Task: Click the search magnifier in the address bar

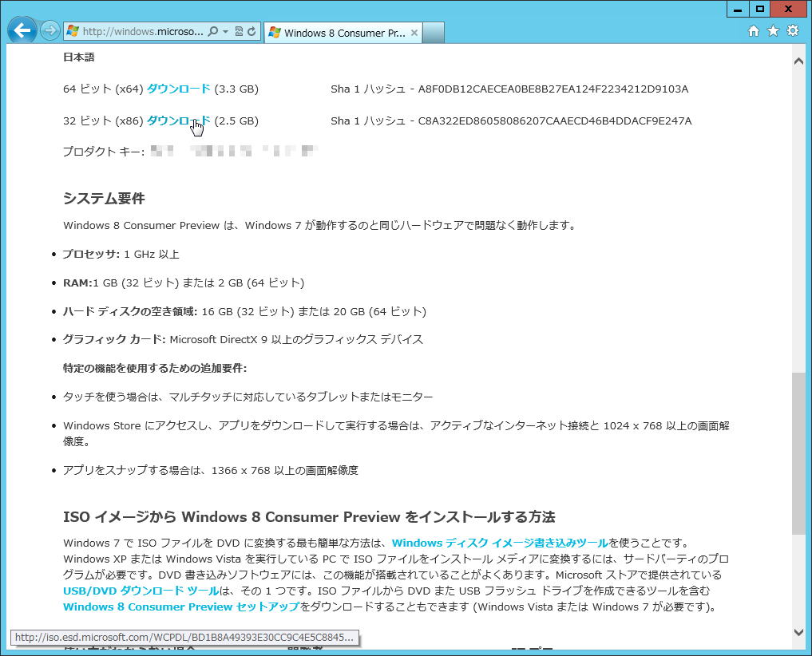Action: pyautogui.click(x=212, y=32)
